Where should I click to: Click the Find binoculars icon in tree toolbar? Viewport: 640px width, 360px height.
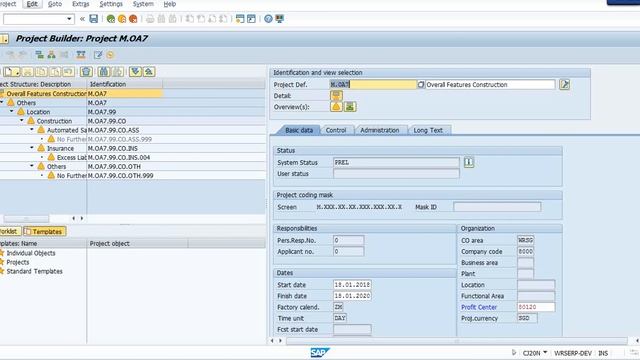104,72
